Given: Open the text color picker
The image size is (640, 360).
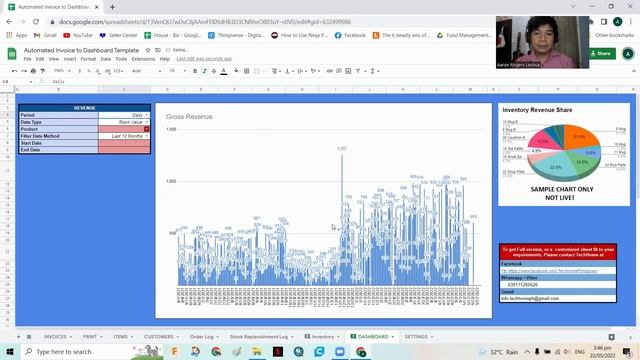Looking at the screenshot, I should click(x=224, y=71).
